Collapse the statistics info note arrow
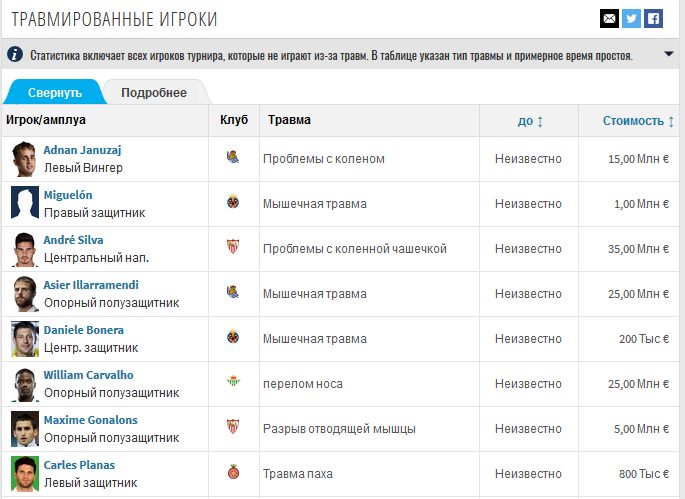The image size is (685, 499). point(668,54)
